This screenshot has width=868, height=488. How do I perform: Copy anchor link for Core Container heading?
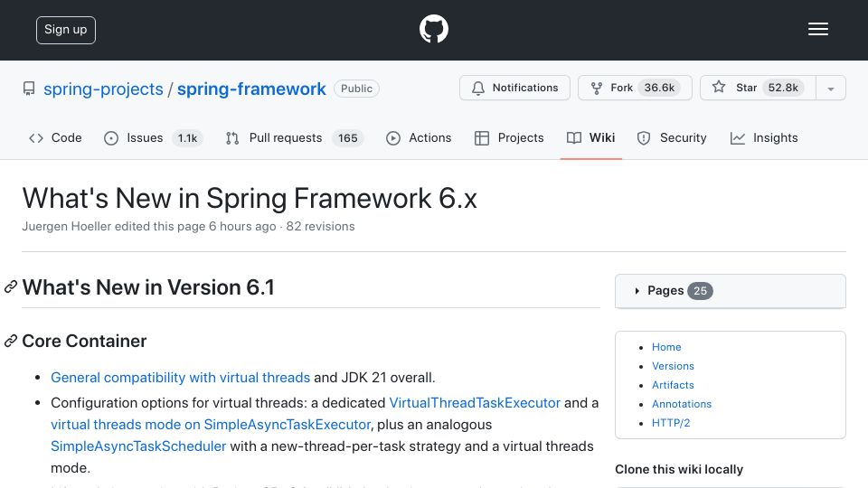pos(11,341)
